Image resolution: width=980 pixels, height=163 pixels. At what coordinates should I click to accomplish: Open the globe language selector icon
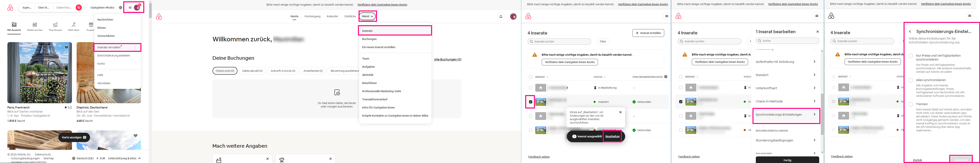[121, 8]
